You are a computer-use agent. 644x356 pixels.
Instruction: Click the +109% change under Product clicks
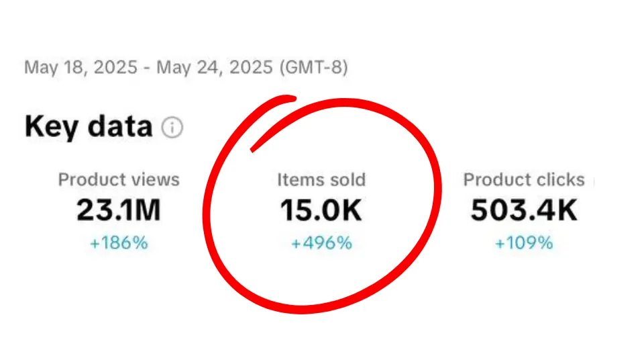point(524,242)
